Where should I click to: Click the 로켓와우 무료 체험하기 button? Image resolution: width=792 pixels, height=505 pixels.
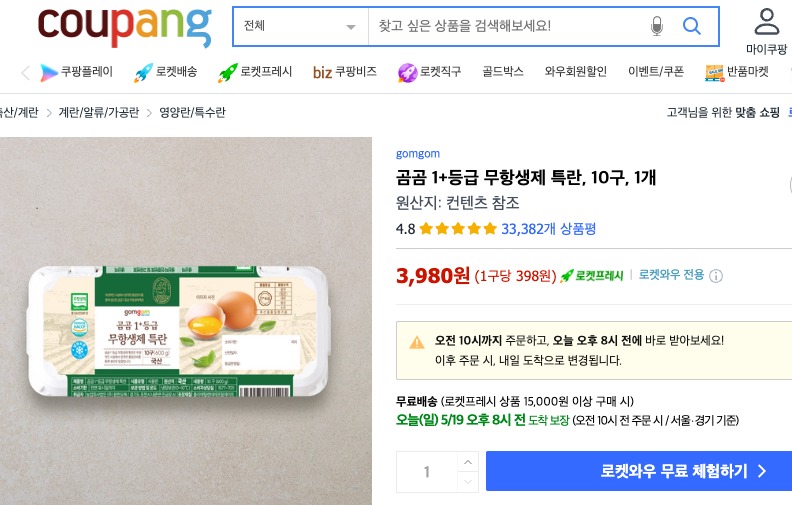coord(639,471)
